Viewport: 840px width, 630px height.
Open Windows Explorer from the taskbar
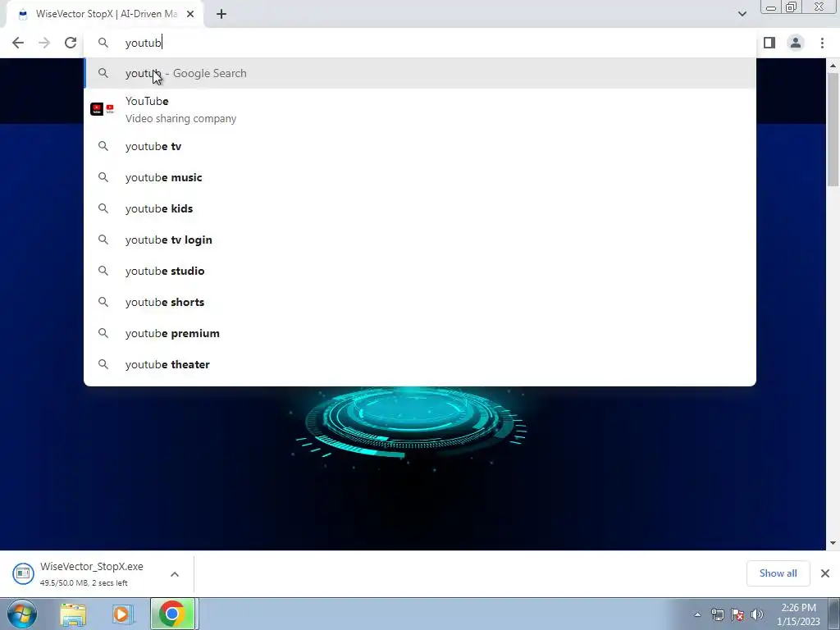[x=73, y=614]
